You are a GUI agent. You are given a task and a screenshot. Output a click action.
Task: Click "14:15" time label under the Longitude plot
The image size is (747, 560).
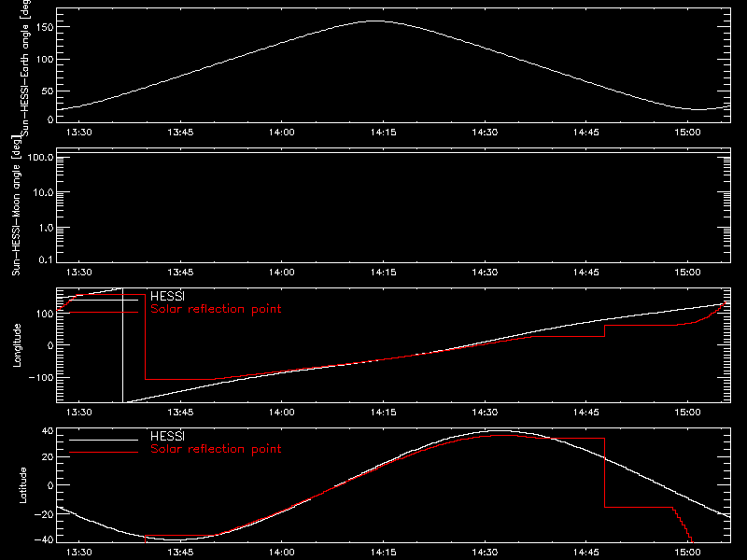[x=383, y=412]
